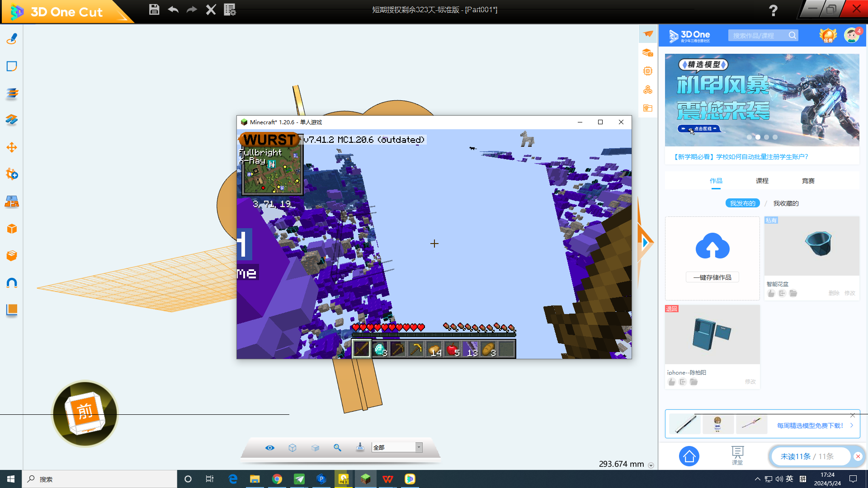This screenshot has height=488, width=868.
Task: Switch to the 课程 tab
Action: tap(762, 181)
